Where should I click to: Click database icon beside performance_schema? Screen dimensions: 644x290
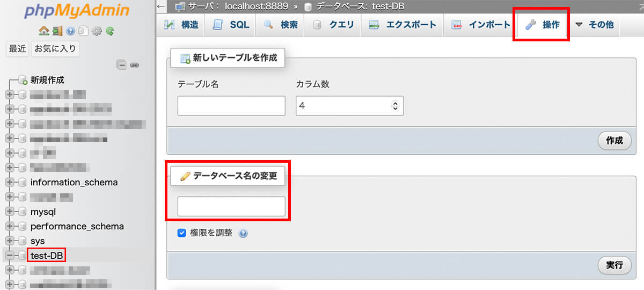point(22,226)
